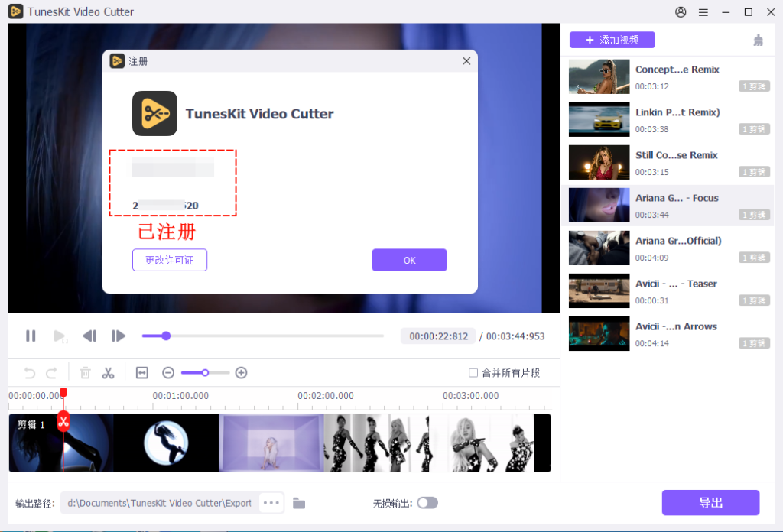The width and height of the screenshot is (783, 532).
Task: Click the clip badge on Linkin P...t Remix)
Action: point(754,129)
